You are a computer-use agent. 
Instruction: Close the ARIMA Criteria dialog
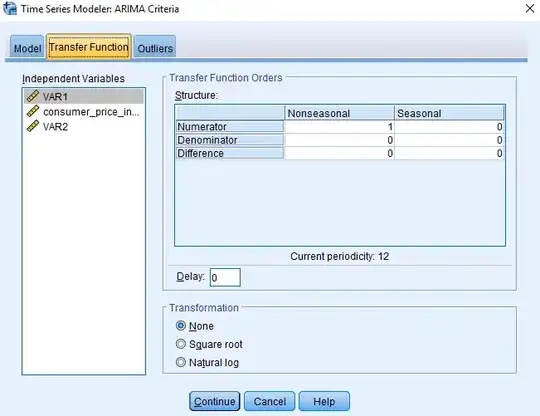(530, 8)
